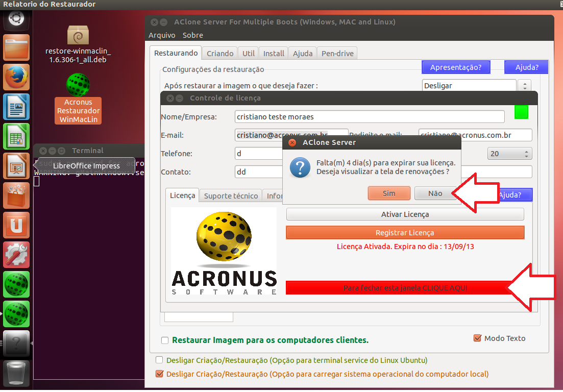Close the AClone Server dialog

coord(292,142)
